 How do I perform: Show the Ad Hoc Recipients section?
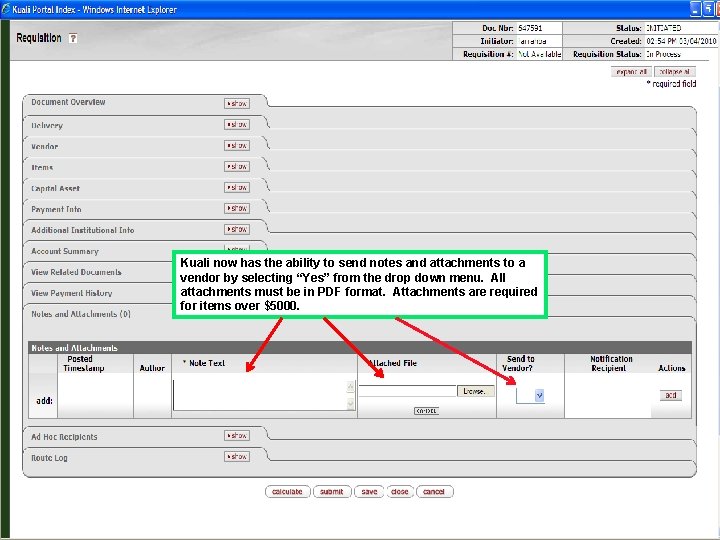click(237, 435)
